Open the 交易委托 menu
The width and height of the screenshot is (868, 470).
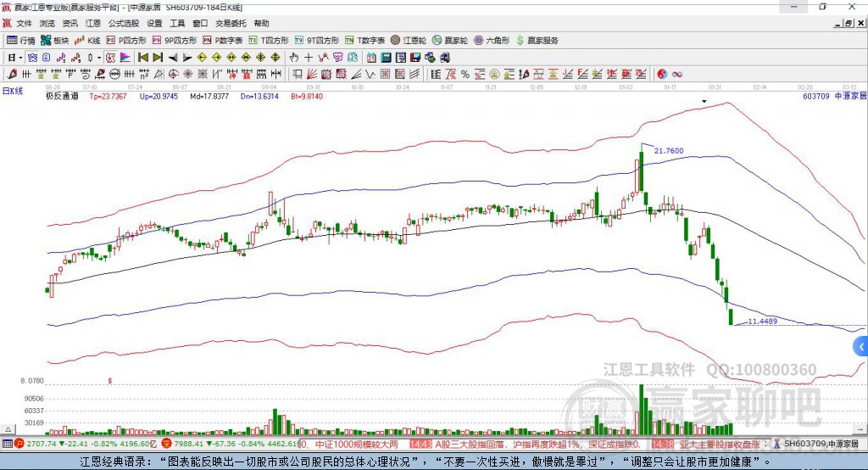click(231, 23)
